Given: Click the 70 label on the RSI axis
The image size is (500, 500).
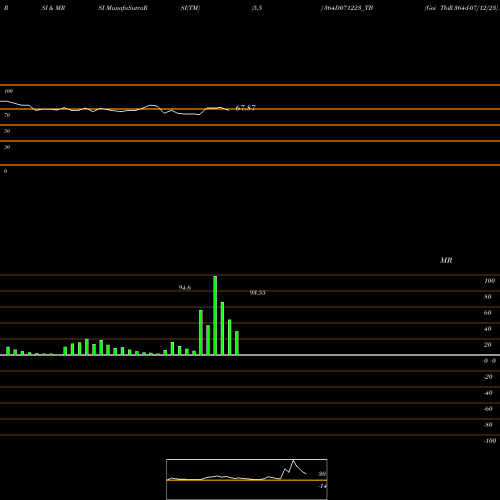Looking at the screenshot, I should 7,115.
